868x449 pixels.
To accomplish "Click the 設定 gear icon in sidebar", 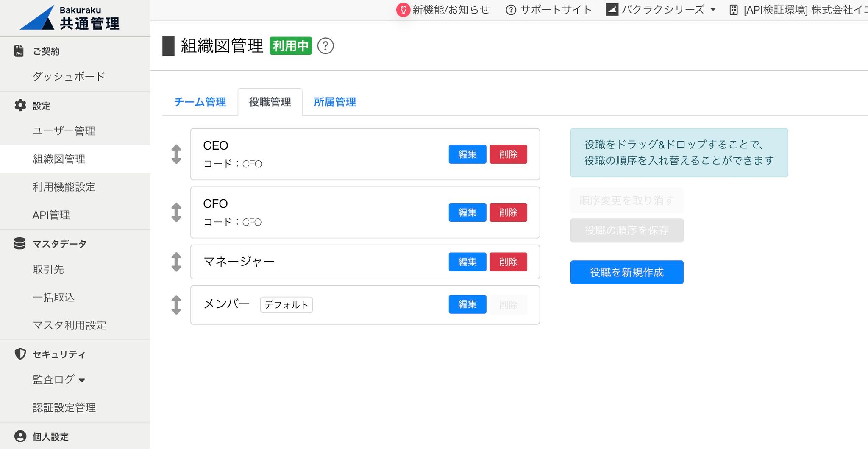I will coord(20,106).
